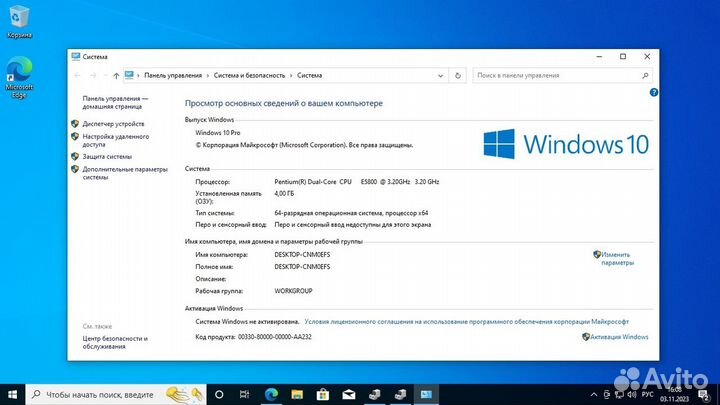Viewport: 720px width, 405px height.
Task: Open Cortana circle on taskbar
Action: coord(219,394)
